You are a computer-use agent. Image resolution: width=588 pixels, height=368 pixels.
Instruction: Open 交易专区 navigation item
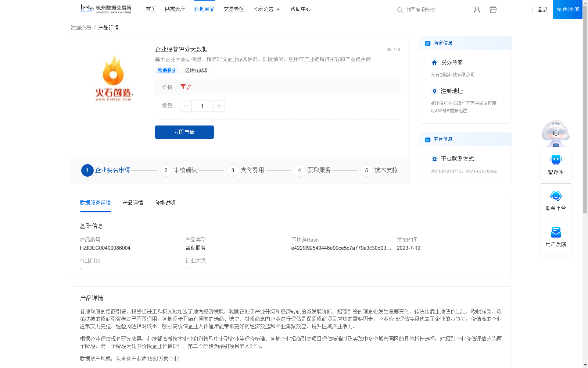pos(234,9)
